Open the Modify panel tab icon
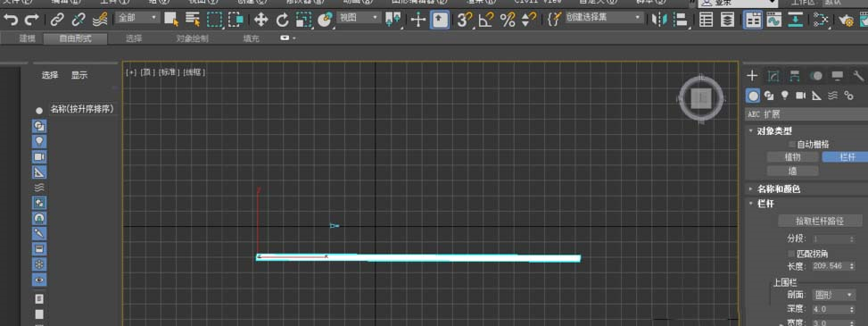Viewport: 868px width, 326px height. (773, 76)
